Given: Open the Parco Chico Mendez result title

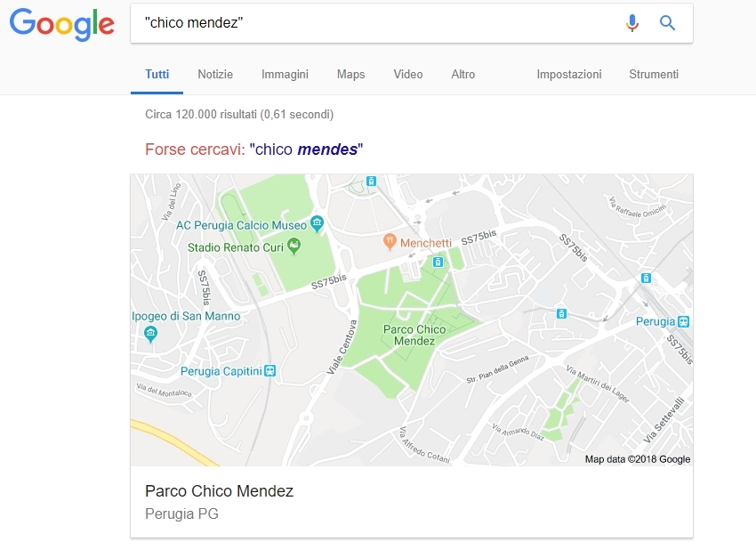Looking at the screenshot, I should (220, 491).
